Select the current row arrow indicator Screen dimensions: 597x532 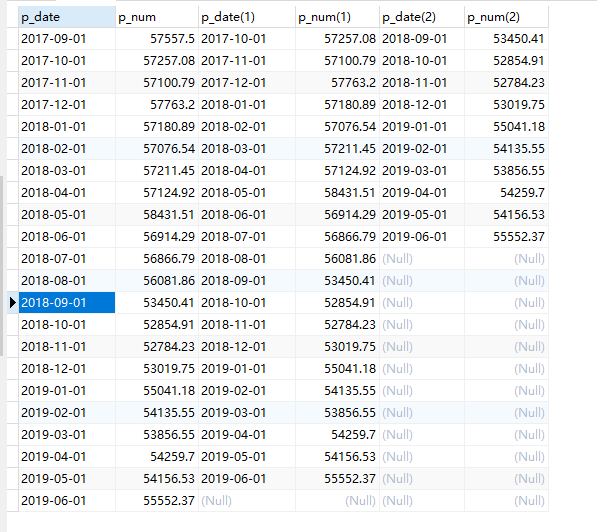[13, 303]
